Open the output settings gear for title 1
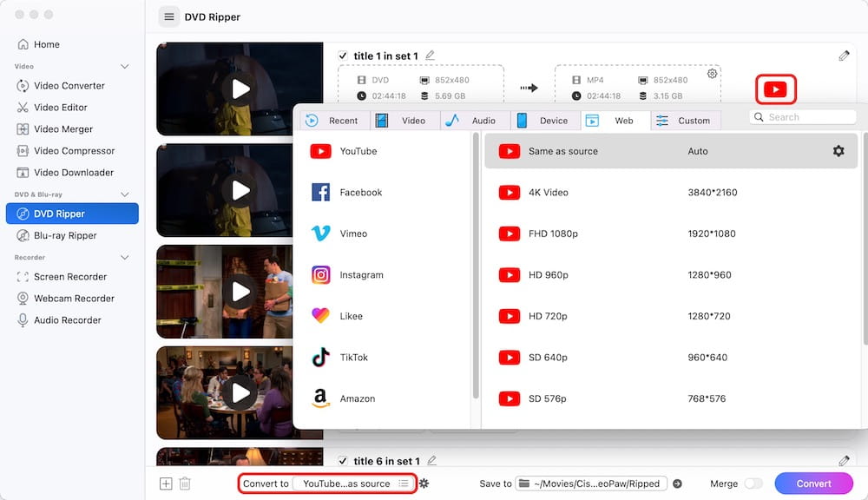 (x=713, y=73)
